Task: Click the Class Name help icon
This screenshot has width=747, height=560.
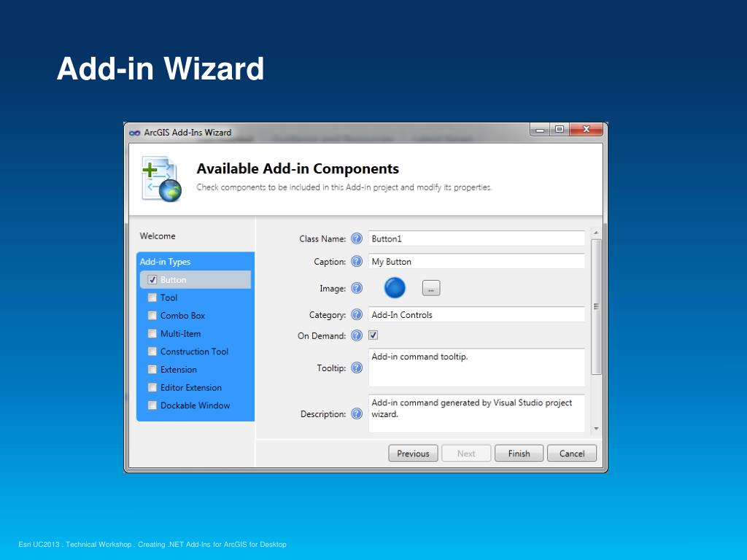Action: [357, 238]
